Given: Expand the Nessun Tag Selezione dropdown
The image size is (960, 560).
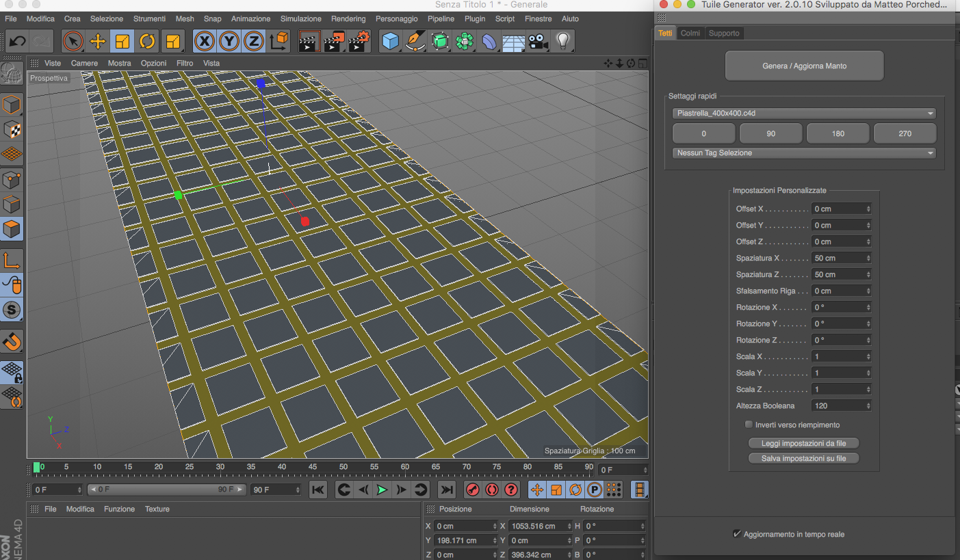Looking at the screenshot, I should click(804, 153).
